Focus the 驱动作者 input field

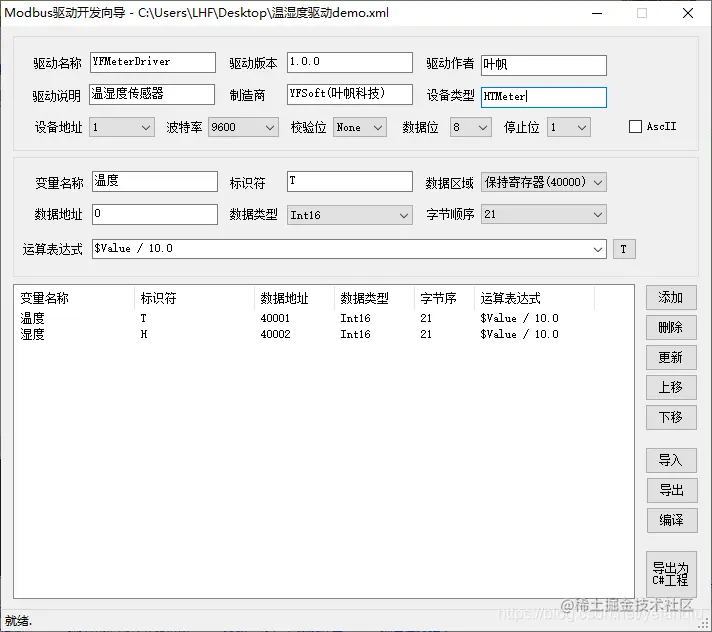[x=544, y=65]
